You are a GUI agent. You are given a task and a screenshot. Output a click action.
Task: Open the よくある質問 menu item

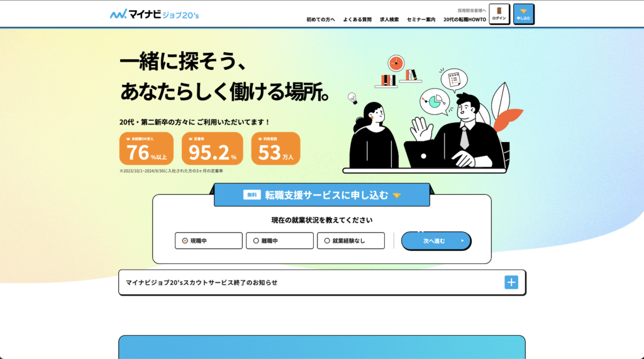point(357,19)
